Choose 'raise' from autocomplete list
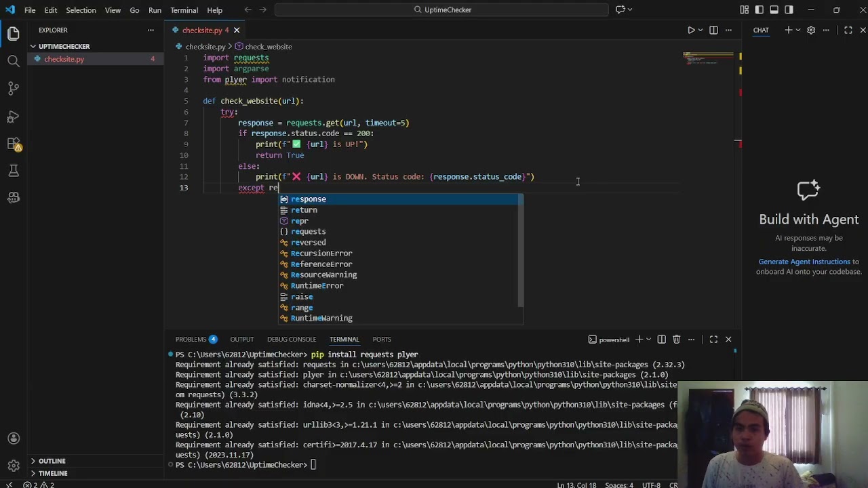868x488 pixels. (x=401, y=297)
